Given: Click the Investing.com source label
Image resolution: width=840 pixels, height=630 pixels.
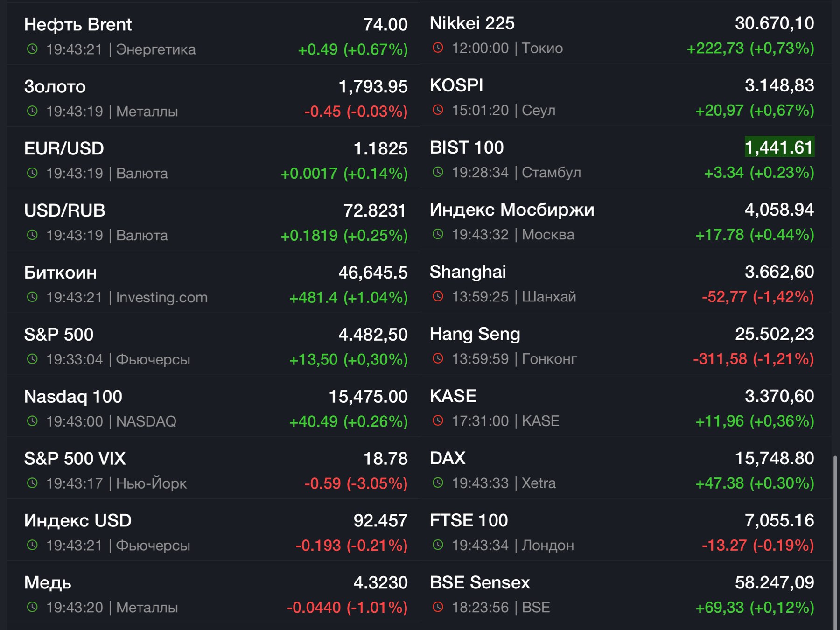Looking at the screenshot, I should (161, 297).
